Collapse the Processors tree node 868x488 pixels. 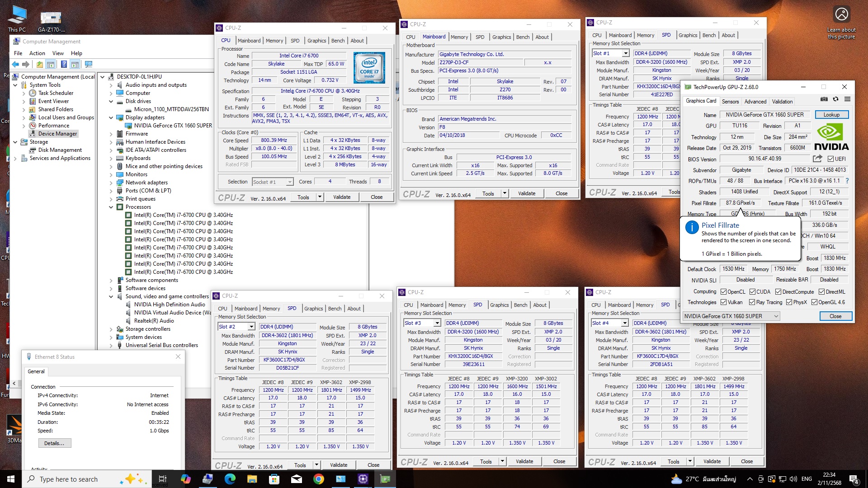click(x=111, y=207)
